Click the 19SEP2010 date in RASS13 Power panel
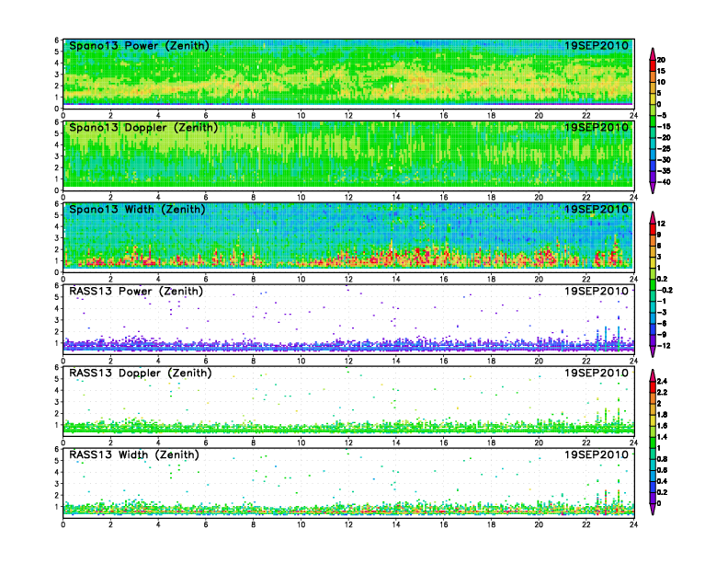This screenshot has height=563, width=728. click(597, 292)
